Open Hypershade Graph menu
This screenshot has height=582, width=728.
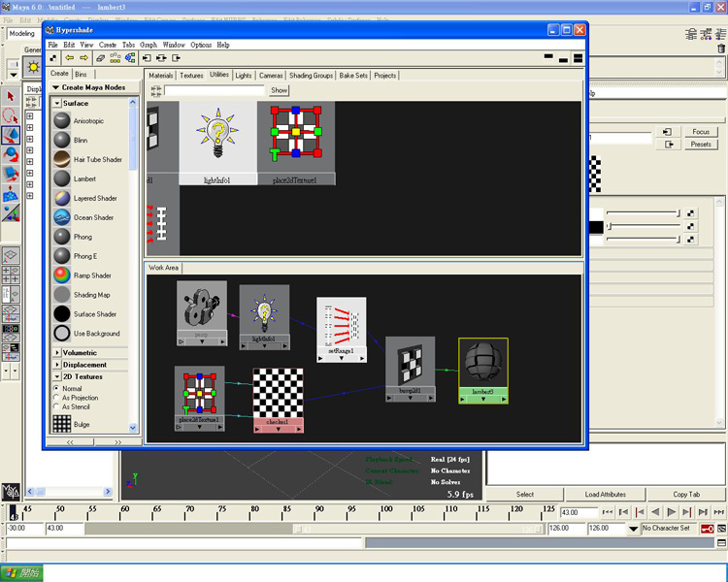[149, 45]
